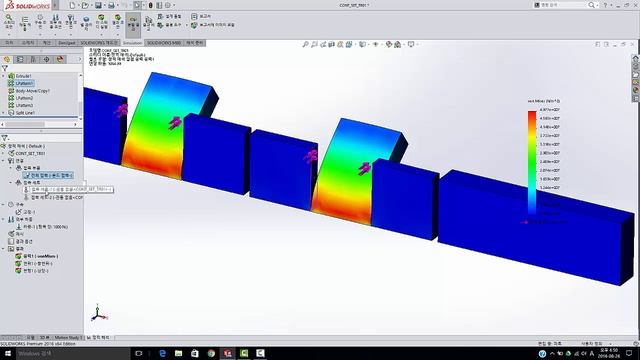Click the Print icon
The height and width of the screenshot is (360, 640).
111,5
